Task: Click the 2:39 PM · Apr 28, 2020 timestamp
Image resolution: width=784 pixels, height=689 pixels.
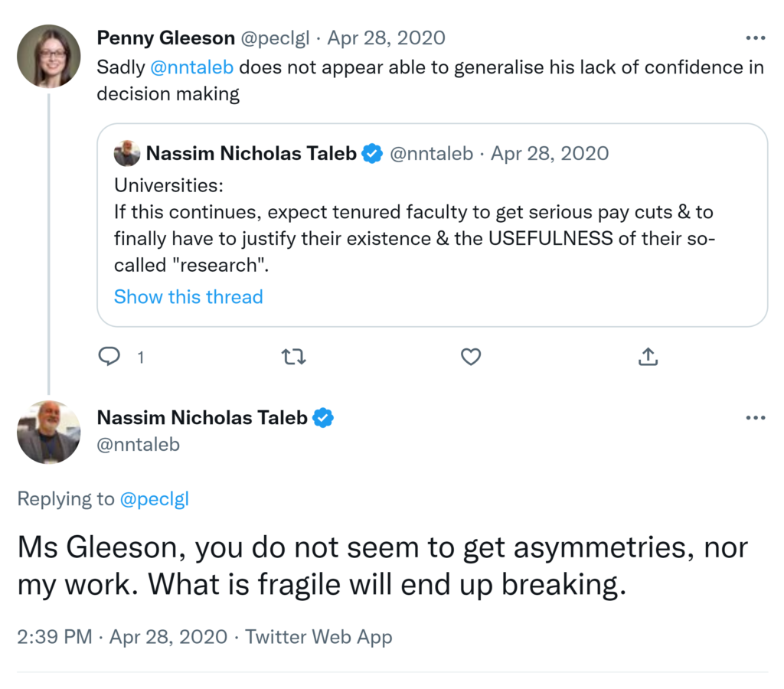Action: (x=122, y=637)
